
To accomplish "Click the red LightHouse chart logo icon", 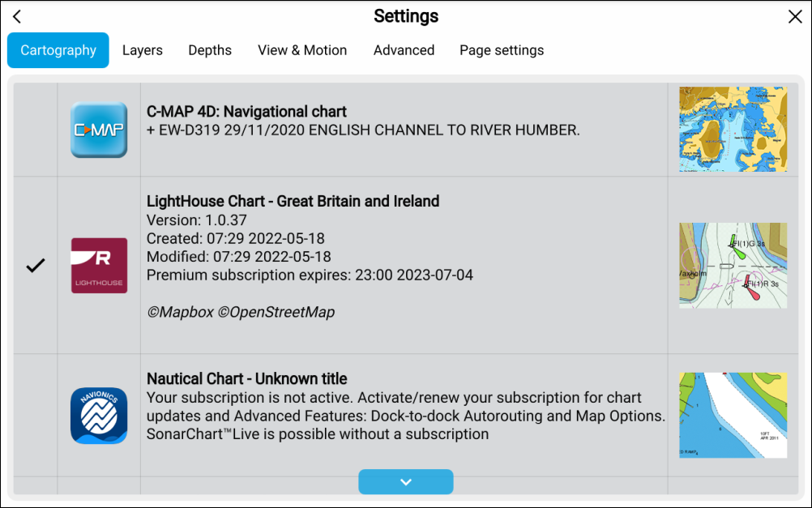I will coord(99,265).
